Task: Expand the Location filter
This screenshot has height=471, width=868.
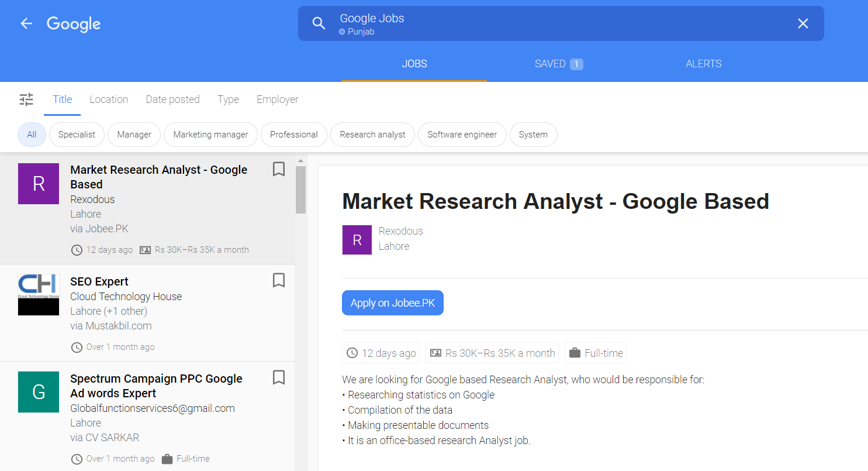Action: coord(109,99)
